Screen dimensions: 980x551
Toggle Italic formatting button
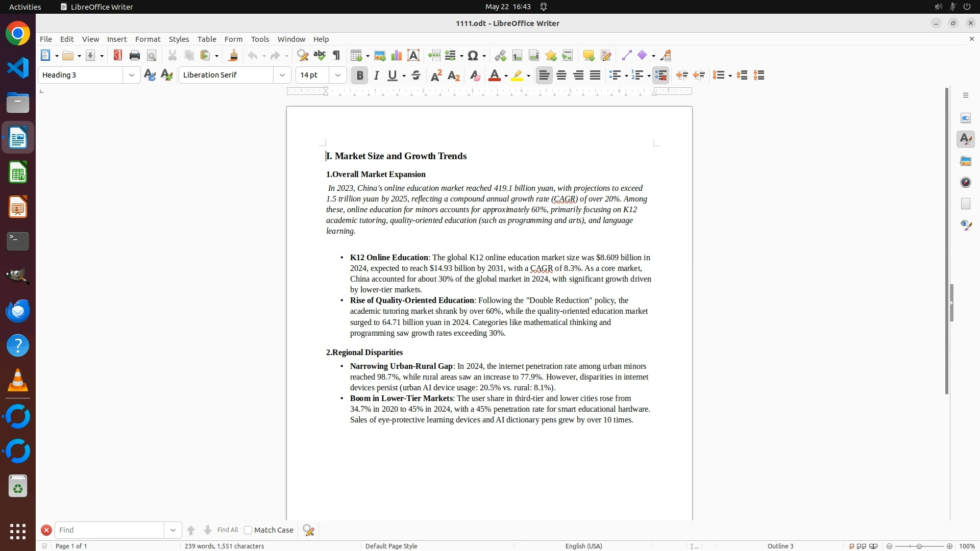(377, 76)
